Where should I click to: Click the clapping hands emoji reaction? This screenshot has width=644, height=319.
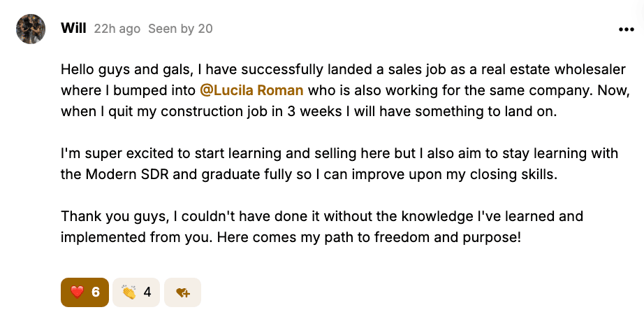tap(129, 292)
